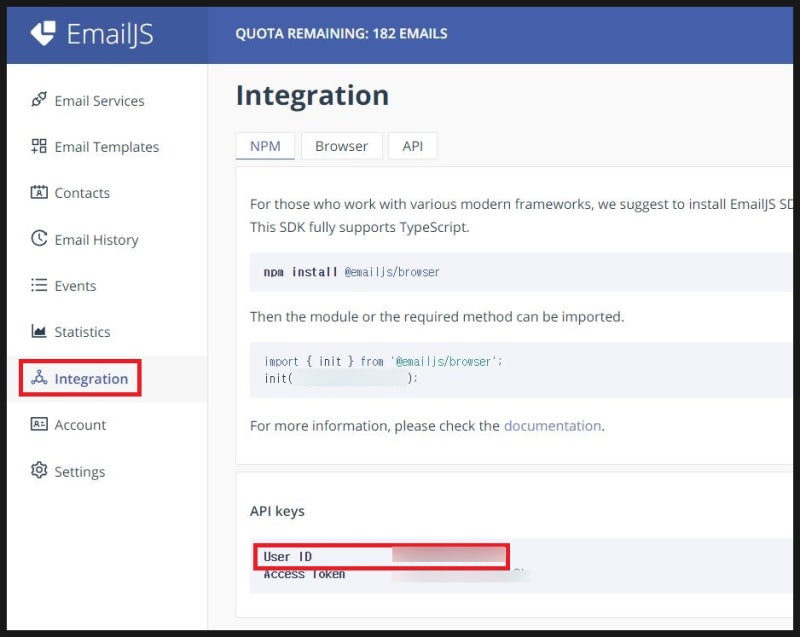The height and width of the screenshot is (637, 800).
Task: Select the Email Services sidebar icon
Action: (39, 100)
